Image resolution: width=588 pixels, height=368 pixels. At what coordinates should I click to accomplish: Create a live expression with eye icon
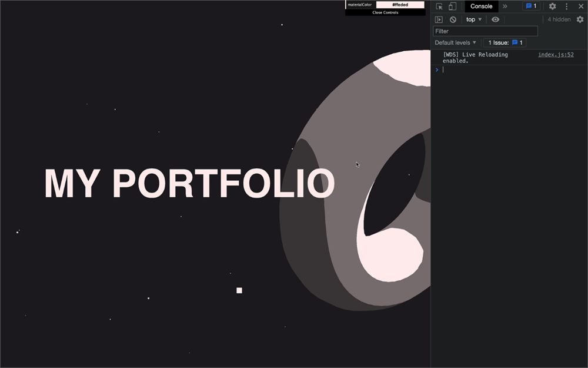(495, 19)
